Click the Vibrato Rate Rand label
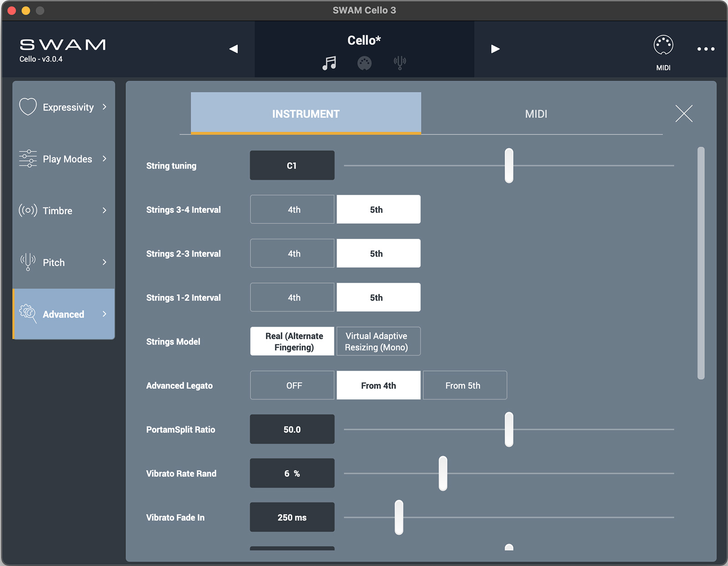This screenshot has width=728, height=566. coord(181,474)
